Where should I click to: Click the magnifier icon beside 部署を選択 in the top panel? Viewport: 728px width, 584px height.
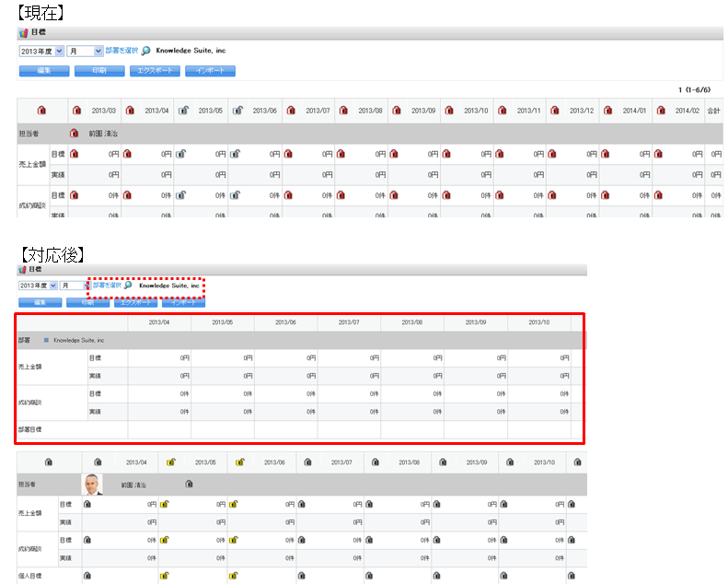click(x=146, y=51)
